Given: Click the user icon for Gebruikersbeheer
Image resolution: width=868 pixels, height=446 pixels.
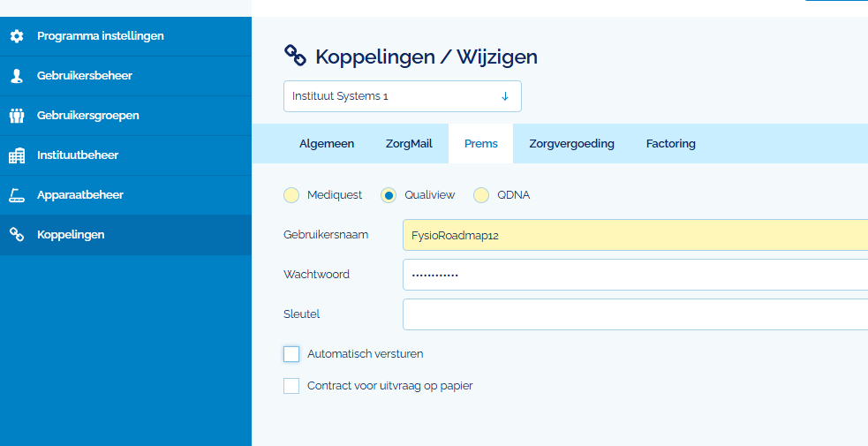Looking at the screenshot, I should click(x=17, y=76).
